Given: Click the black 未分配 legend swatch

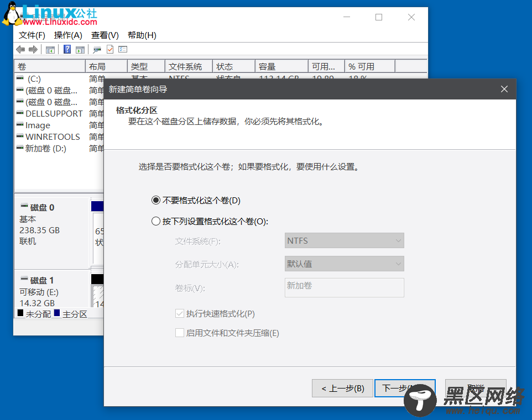Looking at the screenshot, I should coord(20,313).
